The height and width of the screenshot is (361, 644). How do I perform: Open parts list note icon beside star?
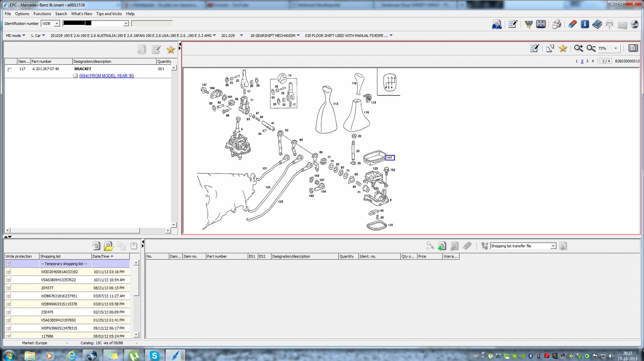(x=156, y=50)
